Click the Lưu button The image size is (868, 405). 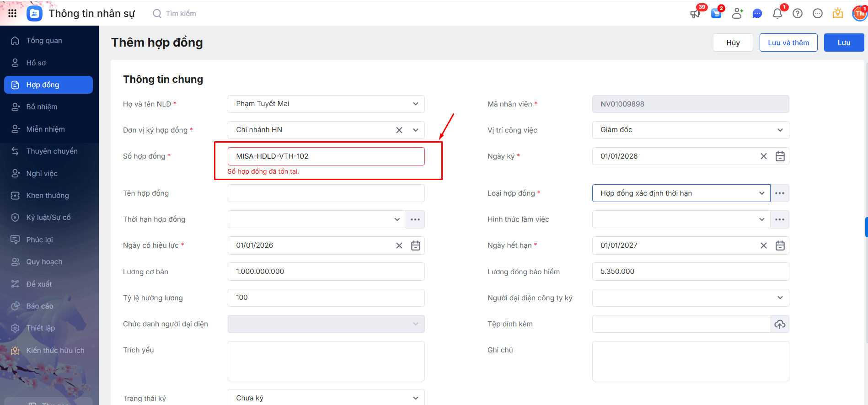tap(843, 43)
